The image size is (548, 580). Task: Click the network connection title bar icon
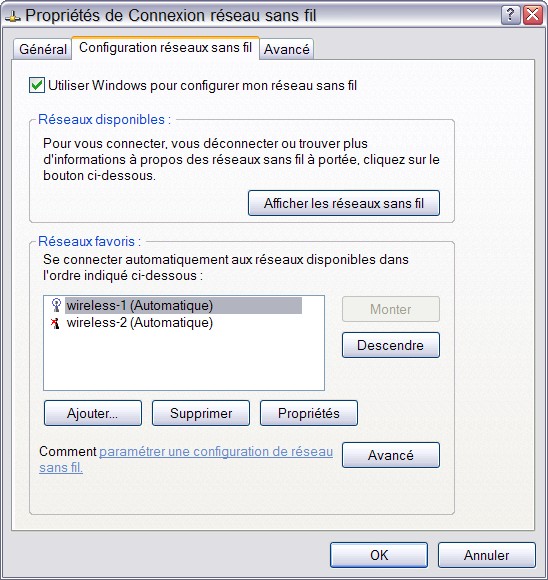pos(13,17)
